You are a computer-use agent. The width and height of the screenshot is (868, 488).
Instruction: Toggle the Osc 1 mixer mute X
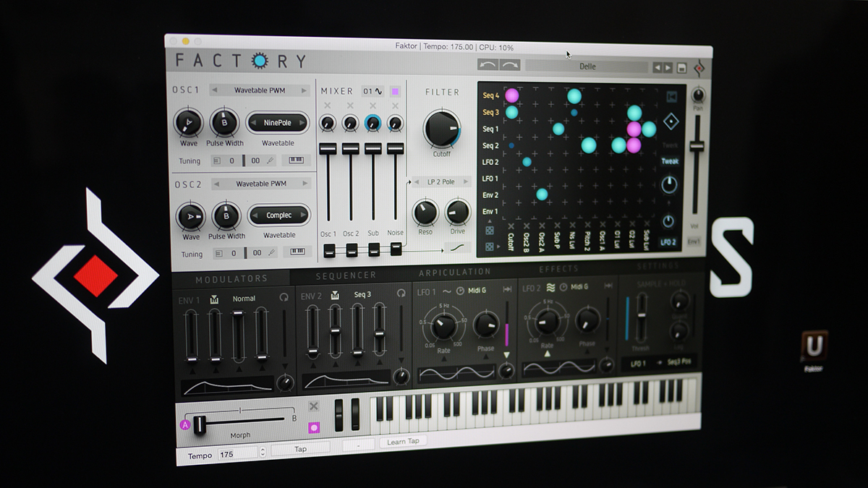click(x=327, y=107)
